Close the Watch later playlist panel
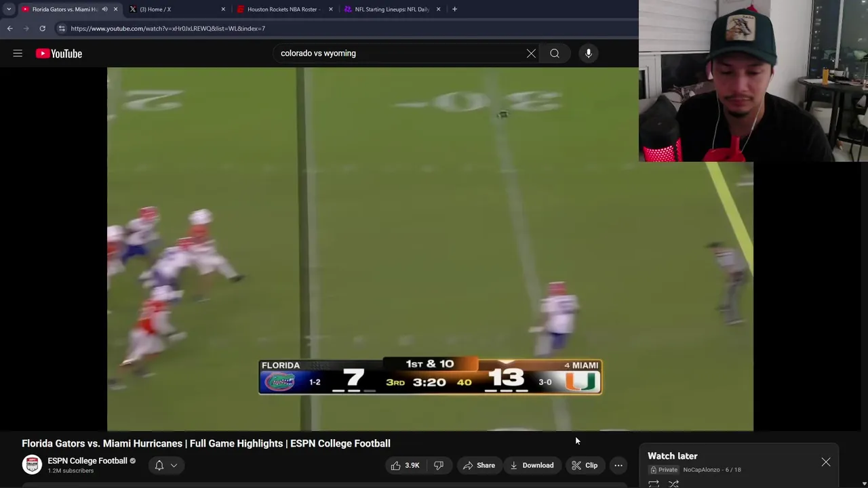The image size is (868, 488). tap(826, 462)
